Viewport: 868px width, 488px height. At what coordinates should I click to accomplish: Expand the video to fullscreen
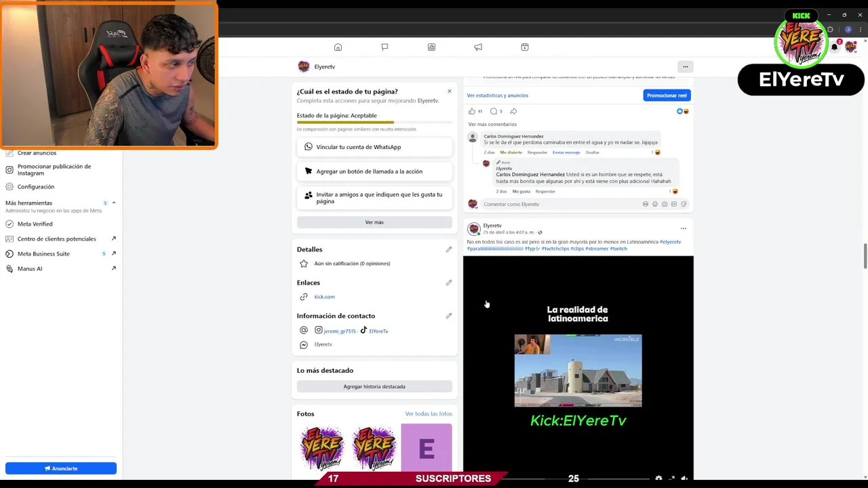671,479
